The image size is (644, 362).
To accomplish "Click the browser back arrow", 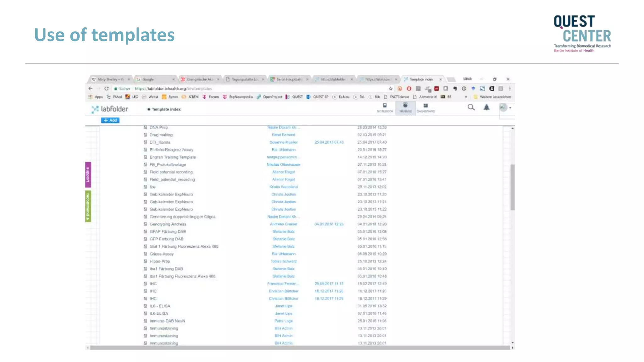I will (91, 89).
